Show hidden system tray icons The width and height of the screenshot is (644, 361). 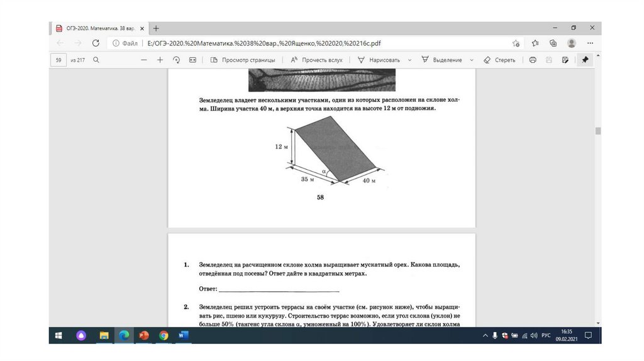click(485, 336)
